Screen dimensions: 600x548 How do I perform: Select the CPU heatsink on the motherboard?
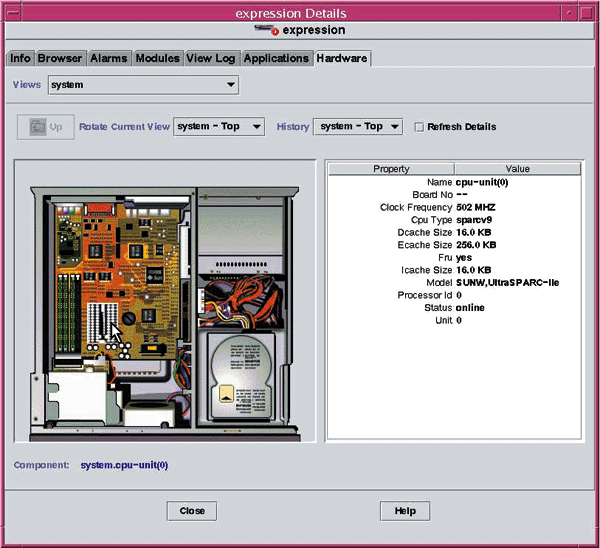[x=102, y=321]
